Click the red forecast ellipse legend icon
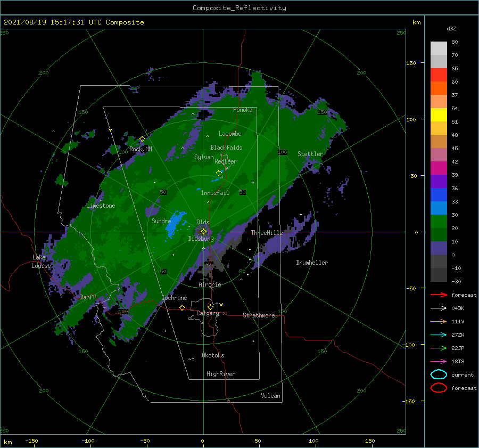479x448 pixels. [439, 388]
